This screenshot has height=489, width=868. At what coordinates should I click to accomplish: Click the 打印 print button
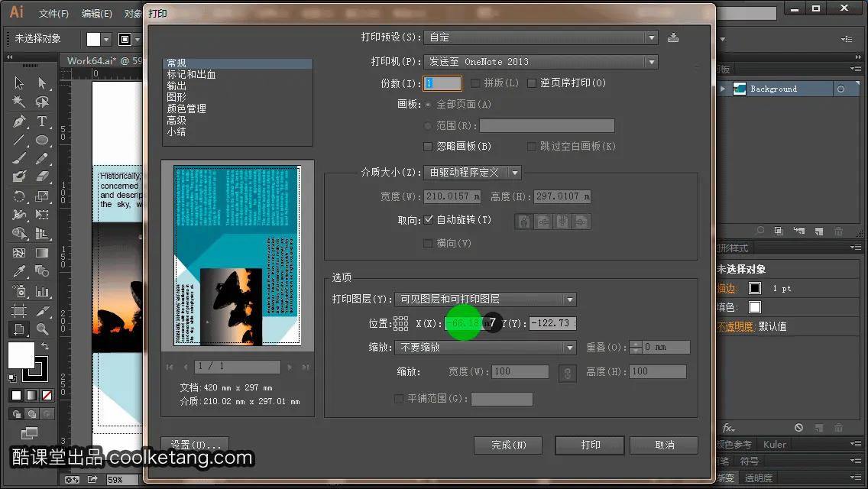pos(590,445)
